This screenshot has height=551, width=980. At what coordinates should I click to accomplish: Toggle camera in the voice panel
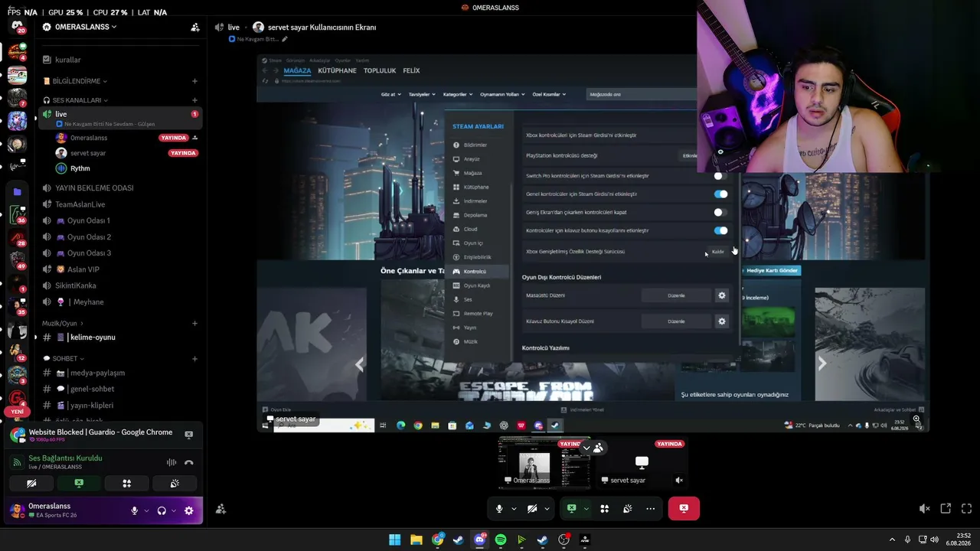point(31,484)
